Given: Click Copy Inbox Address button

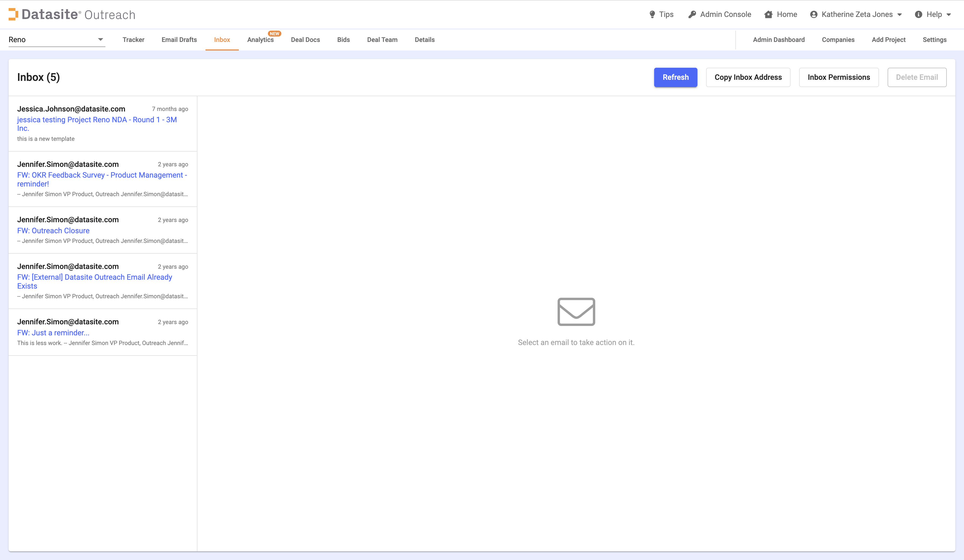Looking at the screenshot, I should (748, 77).
